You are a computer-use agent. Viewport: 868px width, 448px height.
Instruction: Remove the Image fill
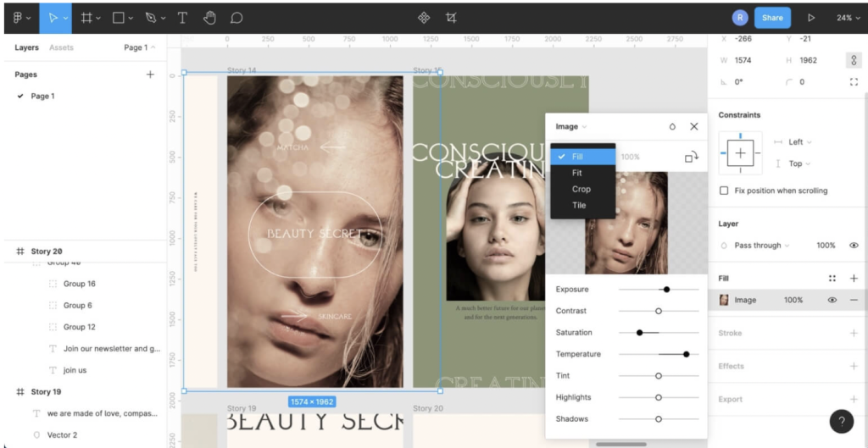tap(854, 300)
